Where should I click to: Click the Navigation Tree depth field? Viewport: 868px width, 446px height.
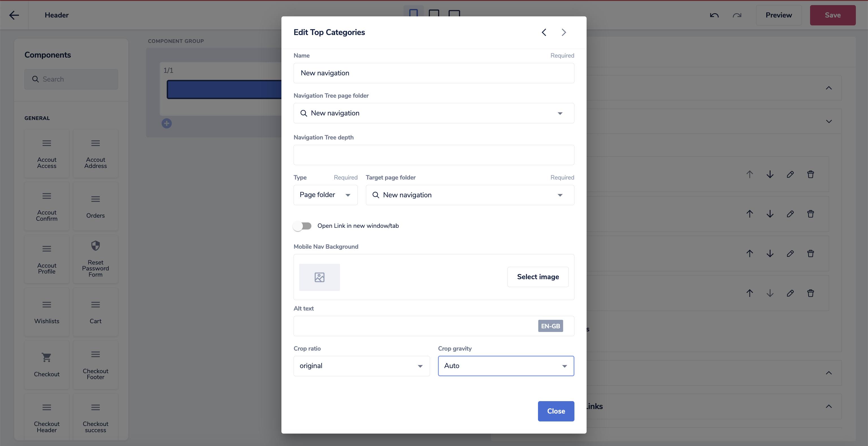tap(433, 155)
